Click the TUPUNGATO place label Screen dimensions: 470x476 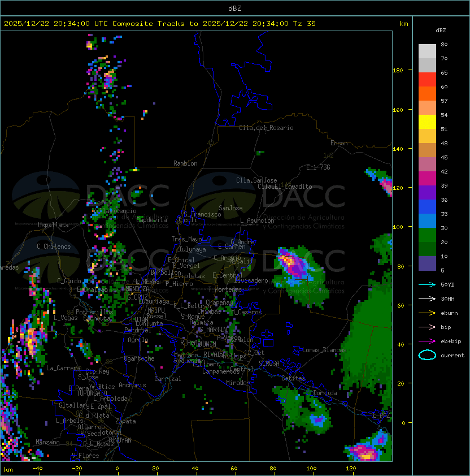tap(92, 393)
